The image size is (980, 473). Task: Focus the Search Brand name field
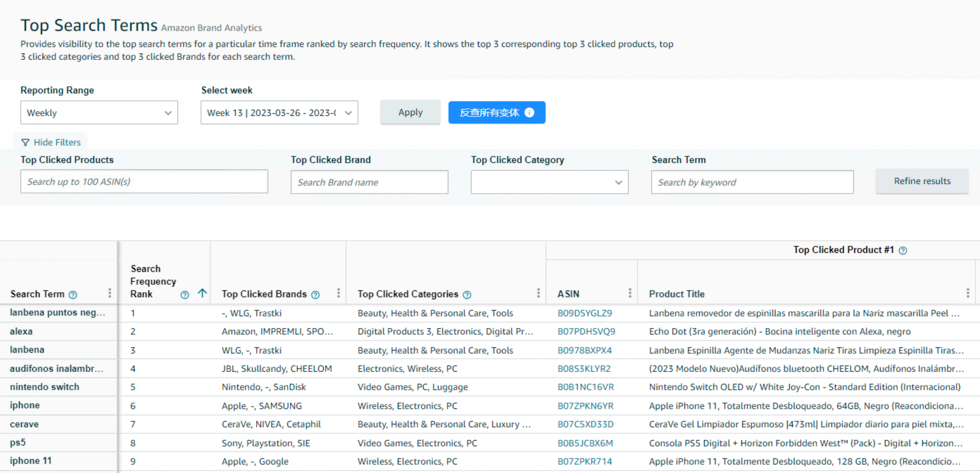pos(369,182)
